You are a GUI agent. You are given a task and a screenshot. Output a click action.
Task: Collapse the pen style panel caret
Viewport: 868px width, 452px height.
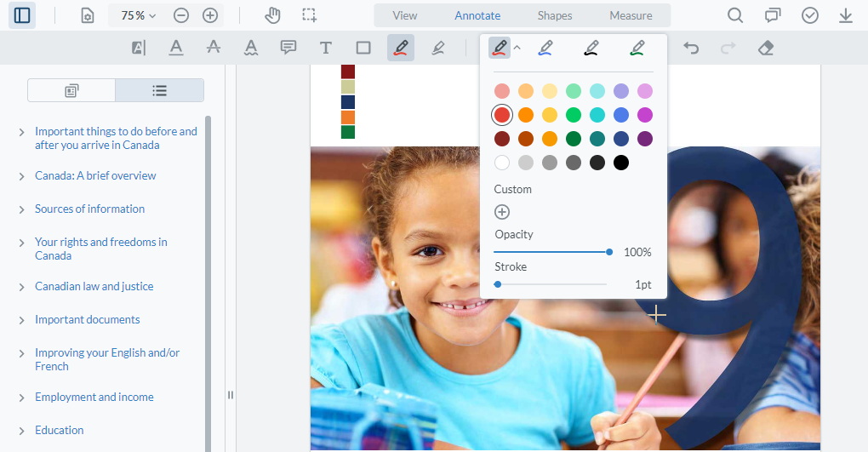(x=517, y=49)
